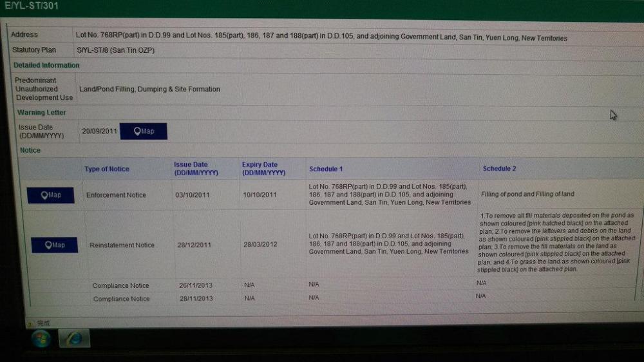Click the Detailed Information section heading
The width and height of the screenshot is (644, 362).
coord(46,66)
